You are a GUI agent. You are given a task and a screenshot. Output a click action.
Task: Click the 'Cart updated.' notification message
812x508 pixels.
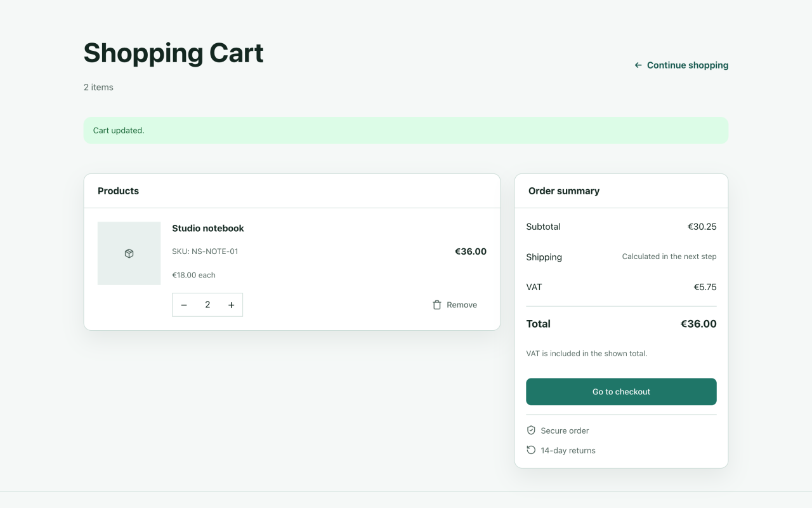[119, 130]
